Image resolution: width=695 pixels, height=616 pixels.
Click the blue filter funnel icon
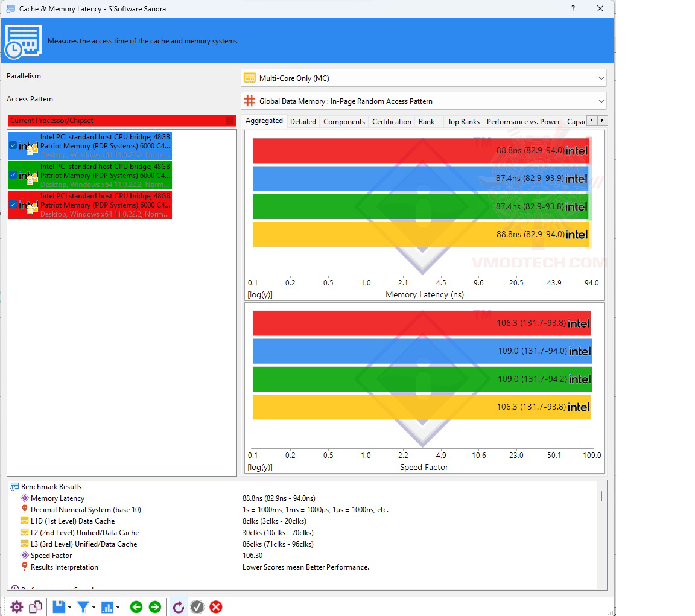[x=83, y=607]
